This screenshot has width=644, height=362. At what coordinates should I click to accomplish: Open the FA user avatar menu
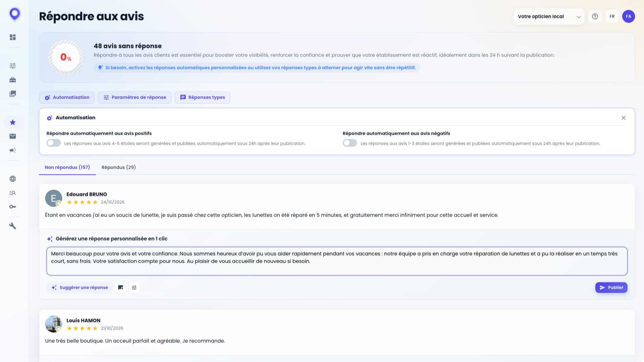[629, 16]
